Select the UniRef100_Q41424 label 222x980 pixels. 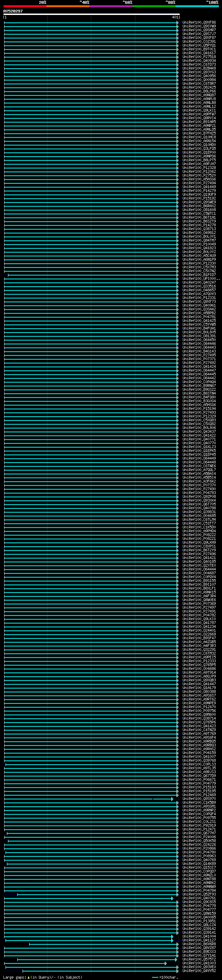coord(199,366)
